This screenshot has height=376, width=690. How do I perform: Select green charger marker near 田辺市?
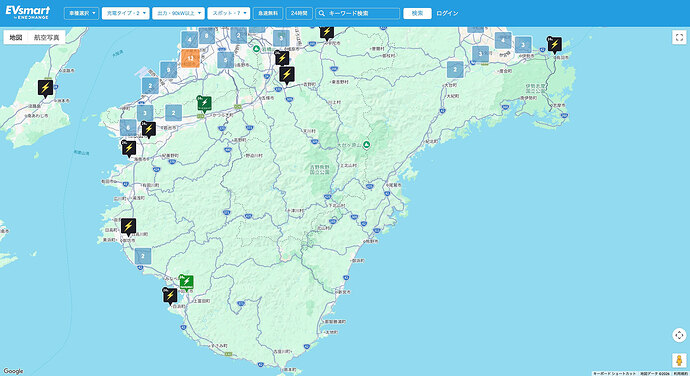pyautogui.click(x=186, y=282)
